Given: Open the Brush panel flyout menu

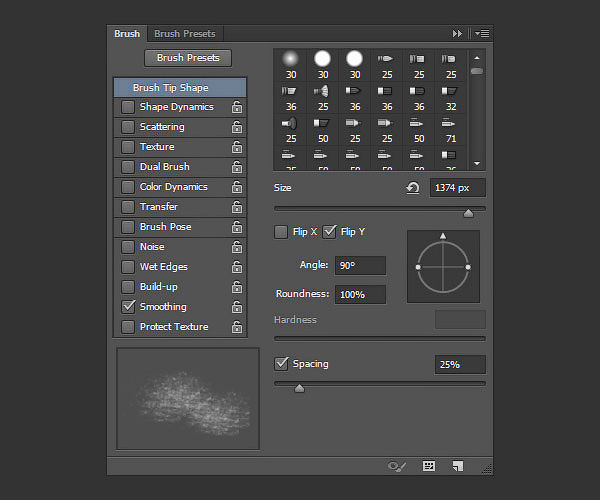Looking at the screenshot, I should pyautogui.click(x=482, y=34).
